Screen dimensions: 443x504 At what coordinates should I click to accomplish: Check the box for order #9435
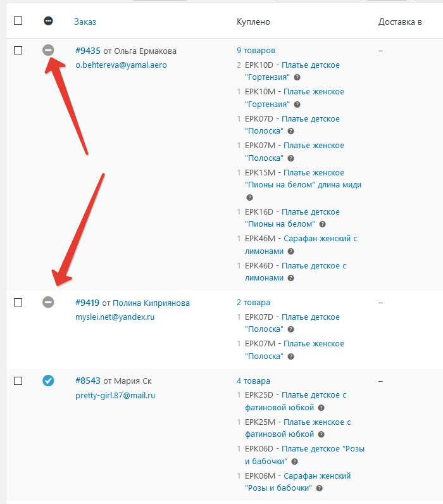tap(18, 50)
